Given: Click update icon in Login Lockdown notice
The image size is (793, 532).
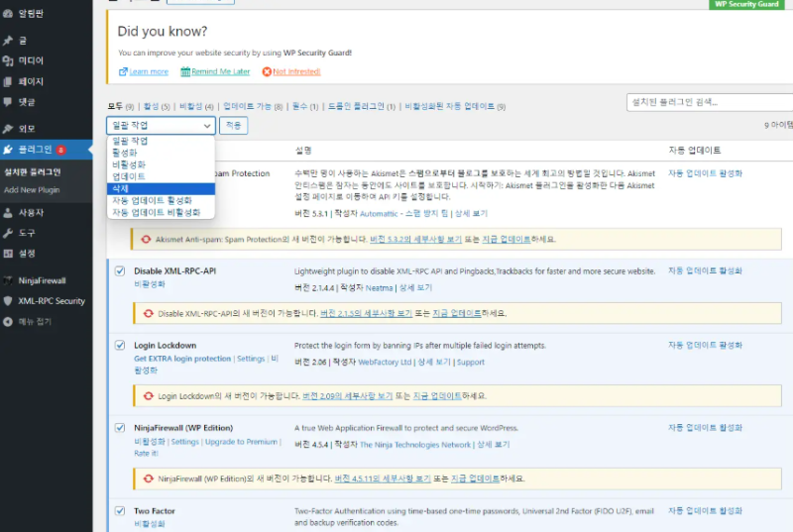Looking at the screenshot, I should 148,396.
